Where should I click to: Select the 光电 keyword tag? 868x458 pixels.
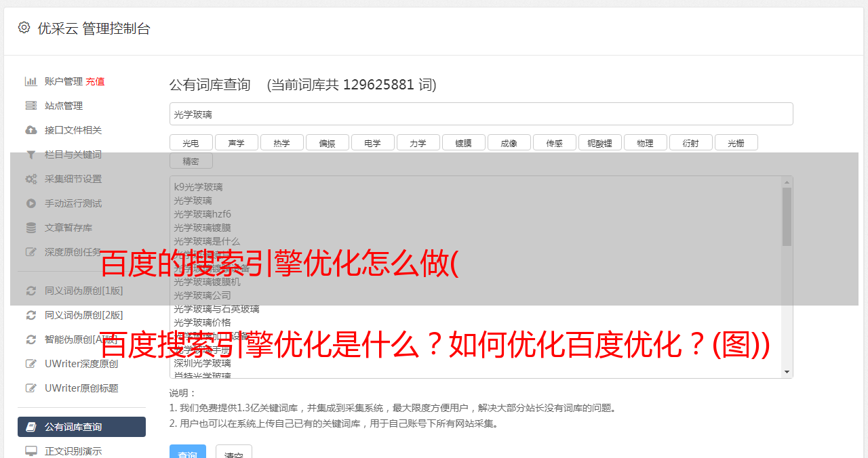pos(191,143)
